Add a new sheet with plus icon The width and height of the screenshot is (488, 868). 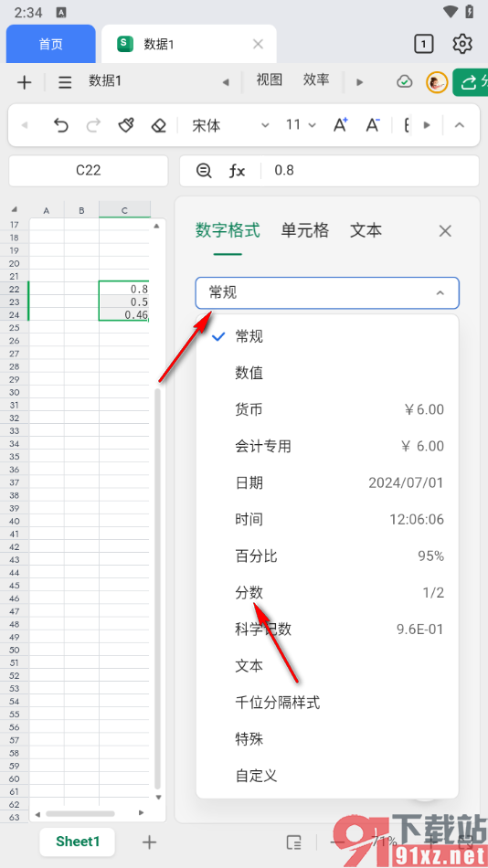(x=149, y=842)
